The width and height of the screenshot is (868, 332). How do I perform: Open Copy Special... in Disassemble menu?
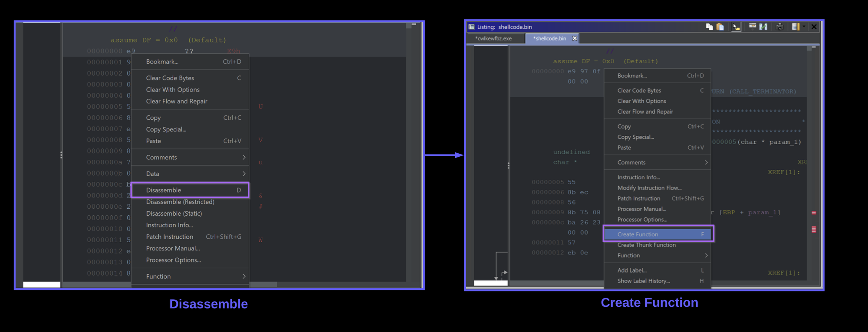[x=190, y=129]
